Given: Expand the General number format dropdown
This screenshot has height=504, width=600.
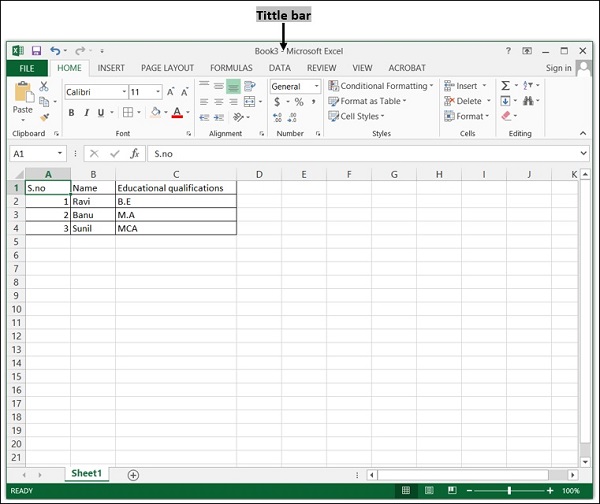Looking at the screenshot, I should coord(317,87).
